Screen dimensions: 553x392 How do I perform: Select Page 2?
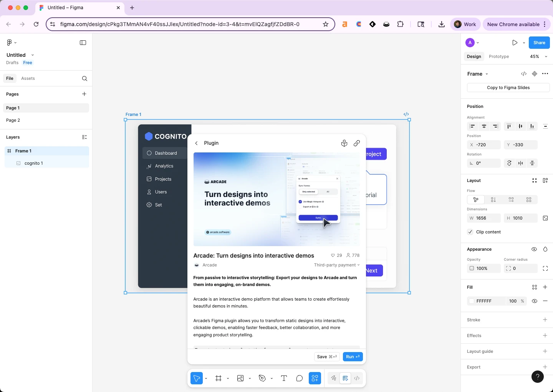pos(46,120)
